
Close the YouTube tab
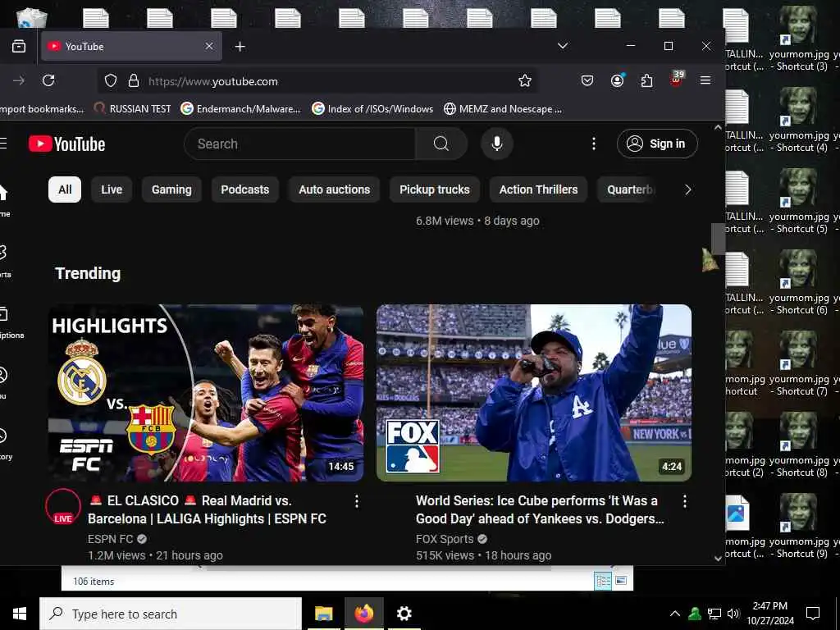click(x=209, y=47)
